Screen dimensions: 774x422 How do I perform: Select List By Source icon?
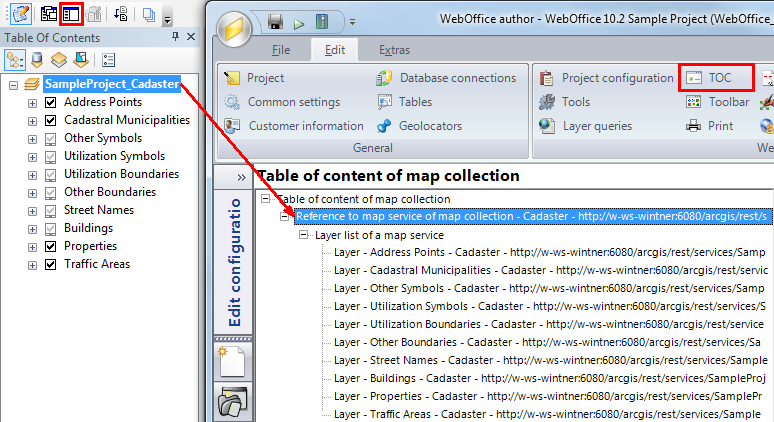(x=37, y=60)
